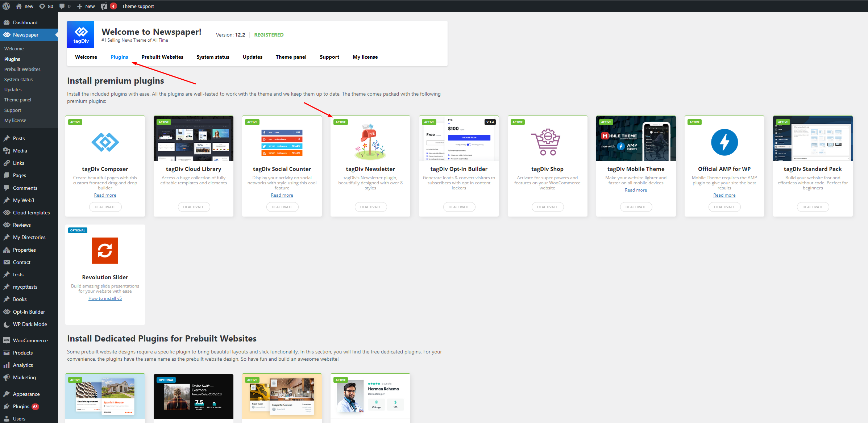Switch to the Welcome tab
868x423 pixels.
click(86, 57)
